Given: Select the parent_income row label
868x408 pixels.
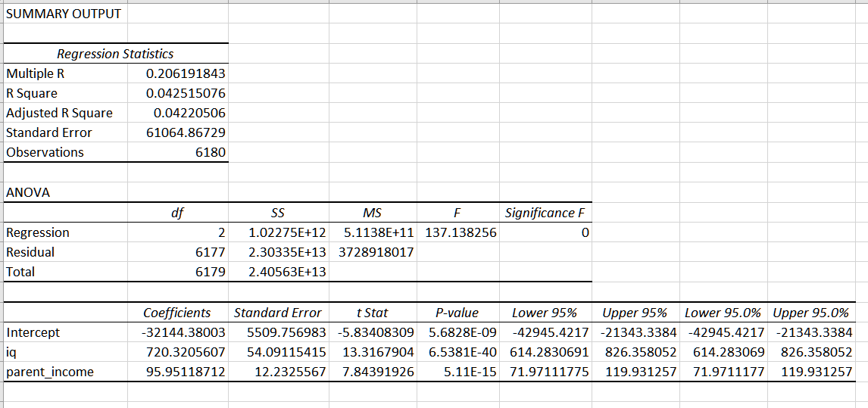Looking at the screenshot, I should pos(66,372).
